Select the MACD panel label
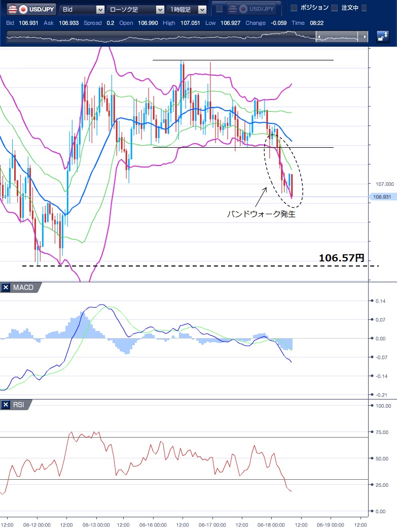Image resolution: width=397 pixels, height=532 pixels. pyautogui.click(x=23, y=288)
